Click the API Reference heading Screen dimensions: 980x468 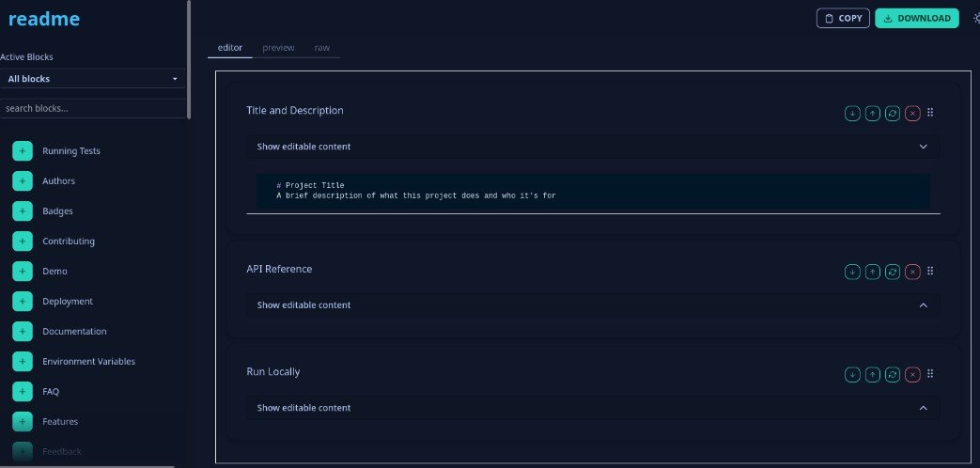click(279, 269)
